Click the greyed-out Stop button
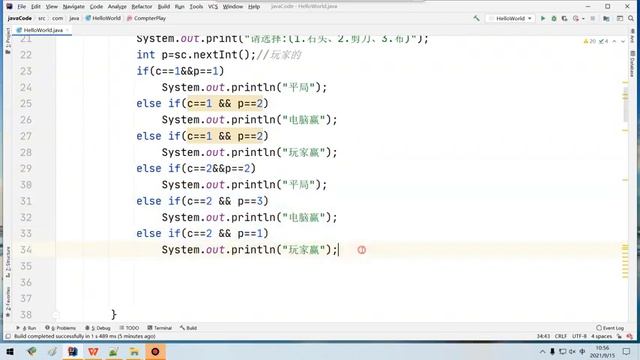The image size is (640, 360). (593, 18)
